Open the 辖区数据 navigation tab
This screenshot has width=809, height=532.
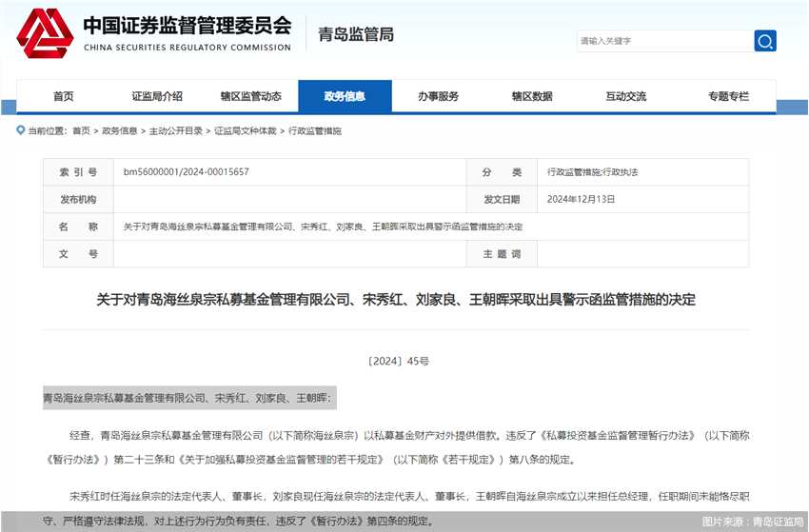(532, 96)
